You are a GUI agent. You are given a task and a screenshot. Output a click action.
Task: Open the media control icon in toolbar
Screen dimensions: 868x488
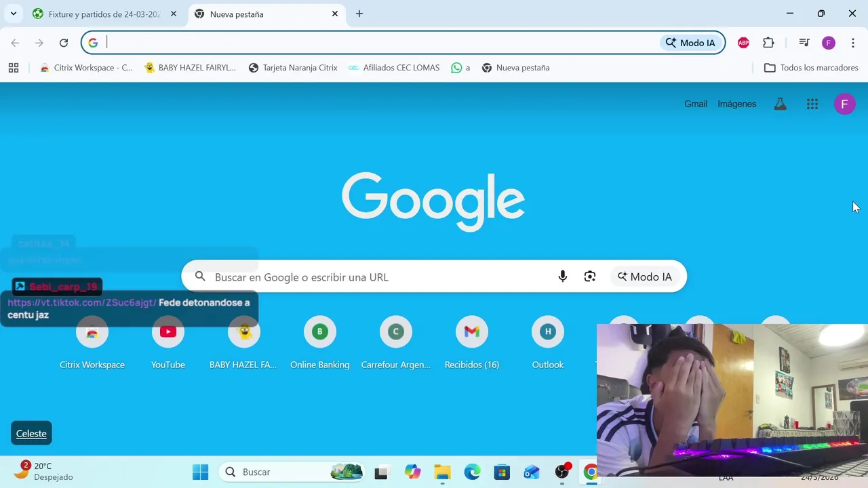pos(804,43)
